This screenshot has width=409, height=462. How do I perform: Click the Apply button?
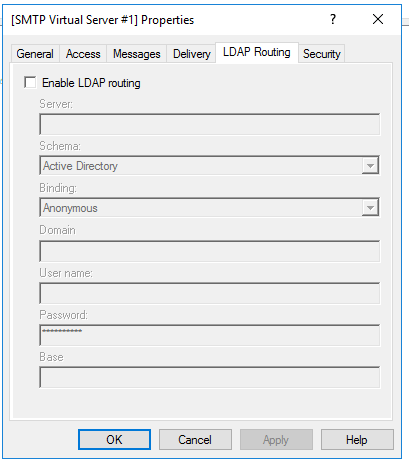point(276,440)
